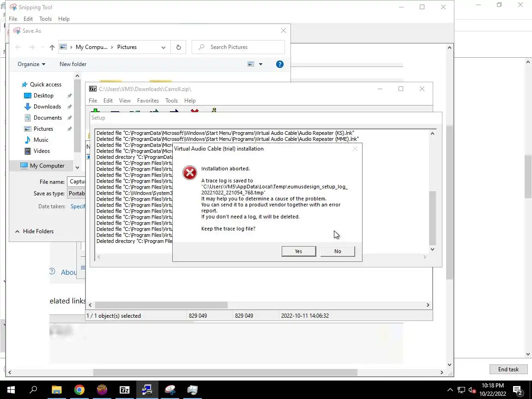This screenshot has height=399, width=532.
Task: Switch to Setup installer taskbar icon
Action: (x=147, y=390)
